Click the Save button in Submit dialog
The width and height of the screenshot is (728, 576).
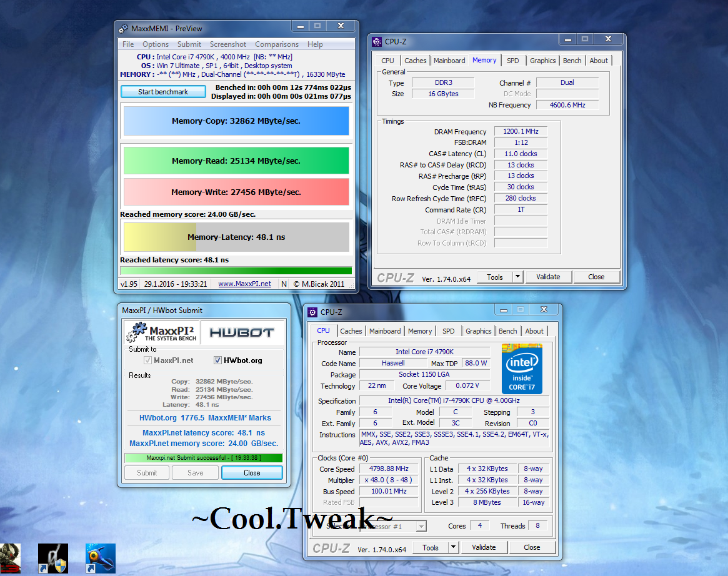(196, 473)
